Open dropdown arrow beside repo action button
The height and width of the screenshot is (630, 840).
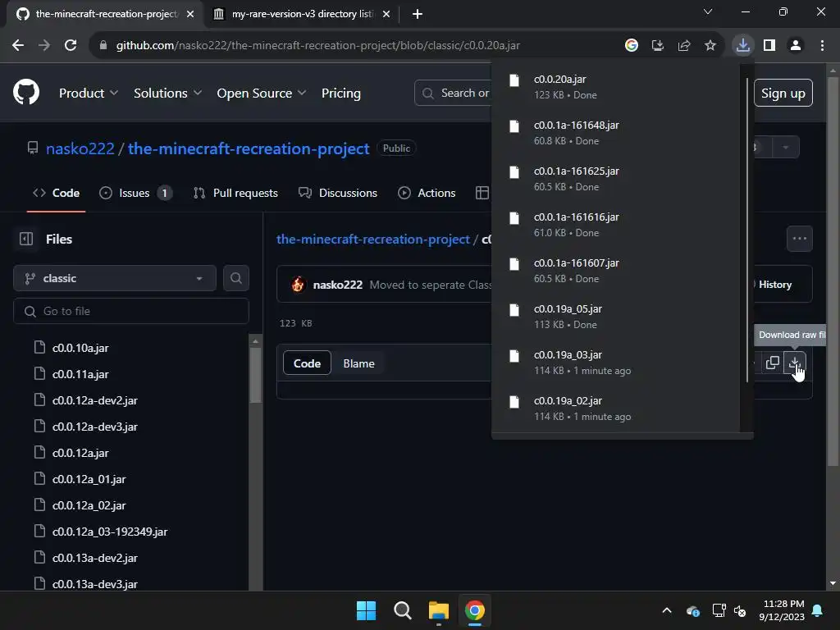(x=785, y=148)
